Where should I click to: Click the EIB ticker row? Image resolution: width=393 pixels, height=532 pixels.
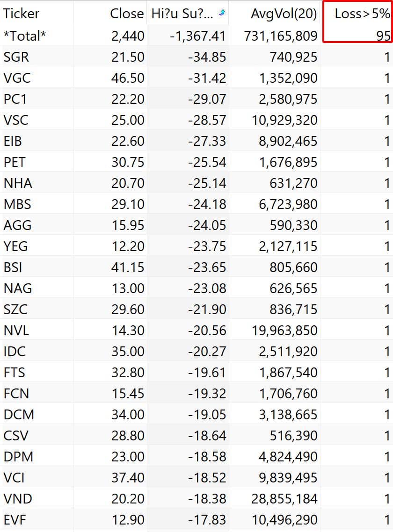click(x=13, y=141)
